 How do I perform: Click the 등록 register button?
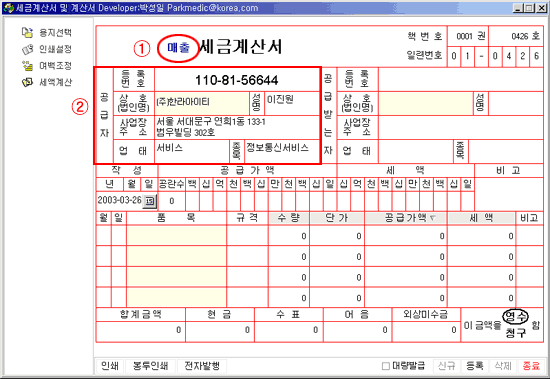[475, 366]
